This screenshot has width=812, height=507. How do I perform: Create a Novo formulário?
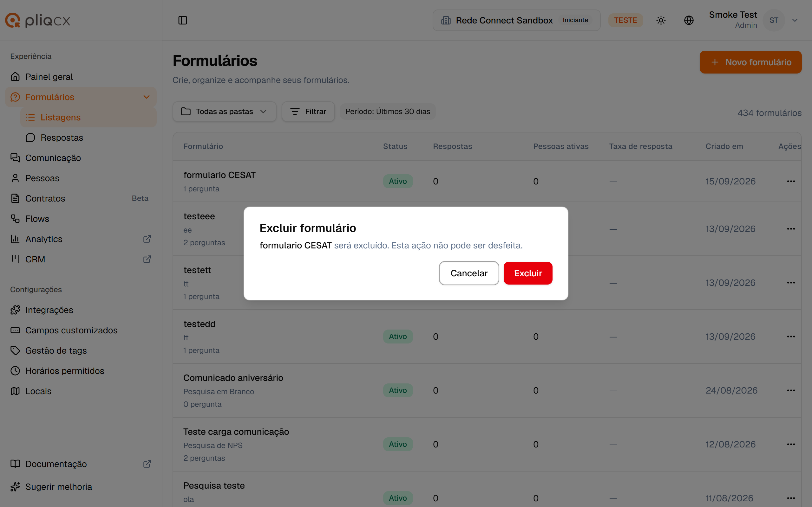point(750,62)
